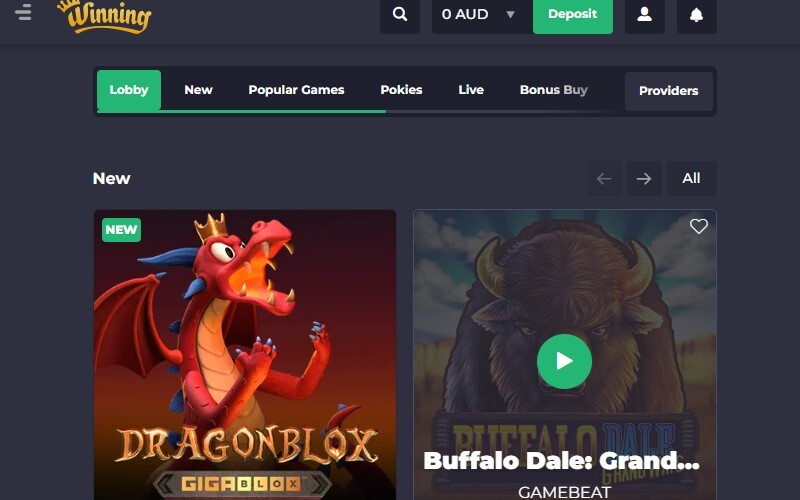Select the Lobby tab

129,90
